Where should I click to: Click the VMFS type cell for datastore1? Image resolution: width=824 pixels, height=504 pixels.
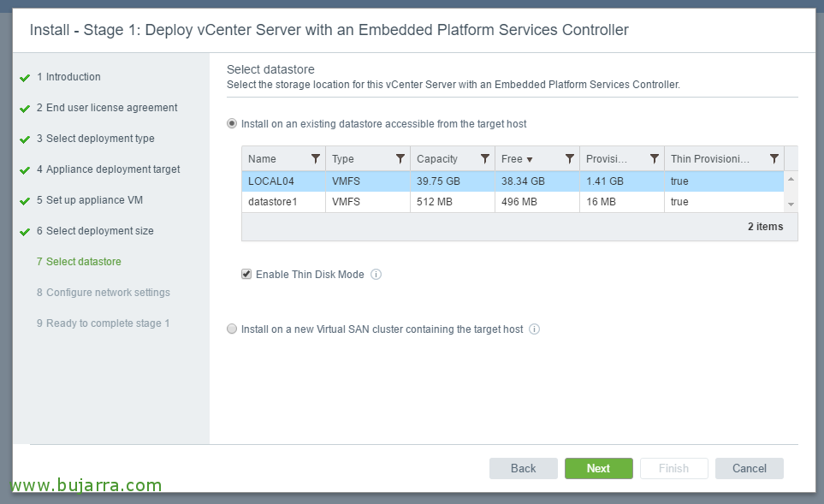[346, 202]
